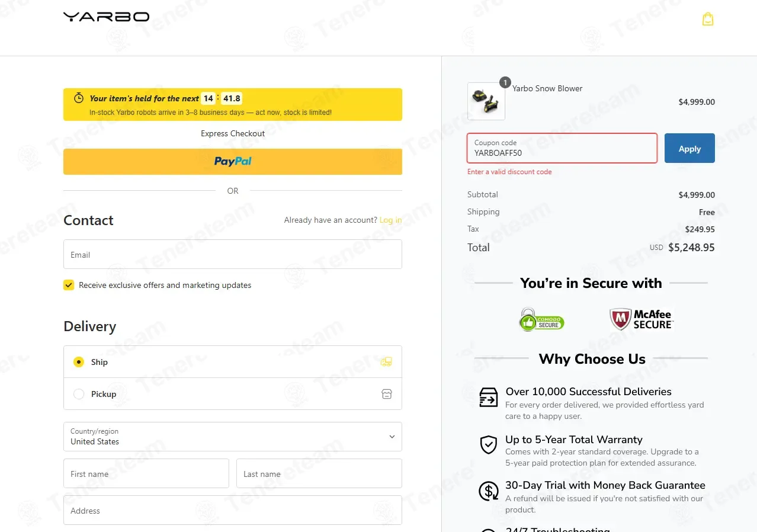Image resolution: width=757 pixels, height=532 pixels.
Task: Click the Yarbo Snow Blower product name
Action: [547, 88]
